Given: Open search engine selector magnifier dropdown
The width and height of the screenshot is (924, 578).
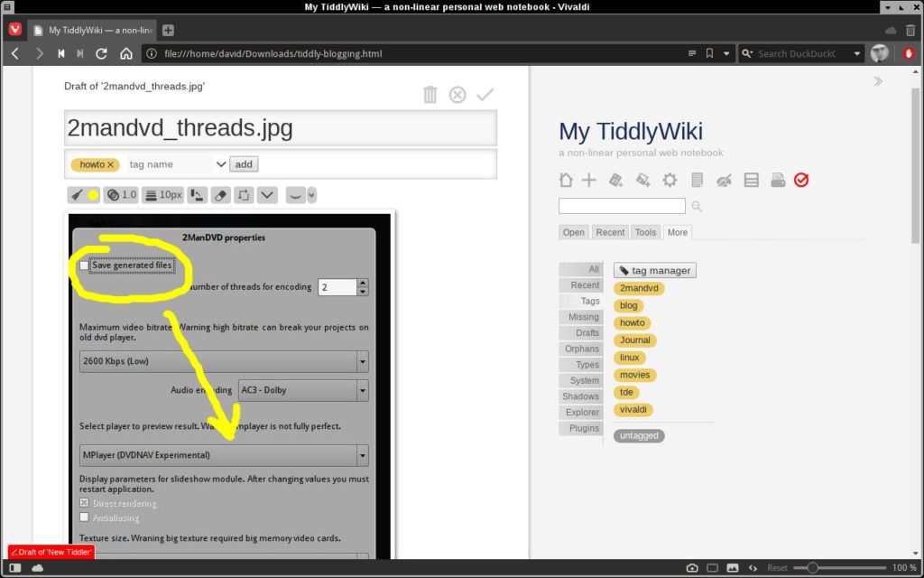Looking at the screenshot, I should pyautogui.click(x=747, y=53).
